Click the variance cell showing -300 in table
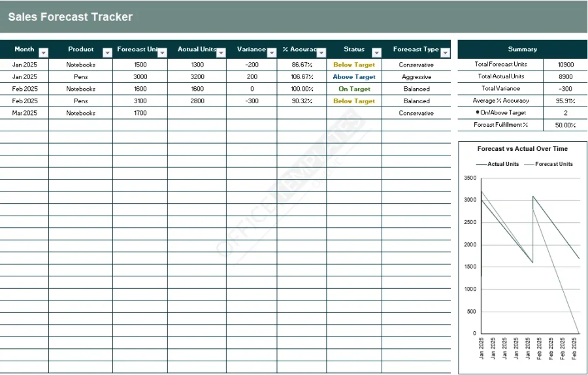Screen dimensions: 588x375 tap(252, 101)
